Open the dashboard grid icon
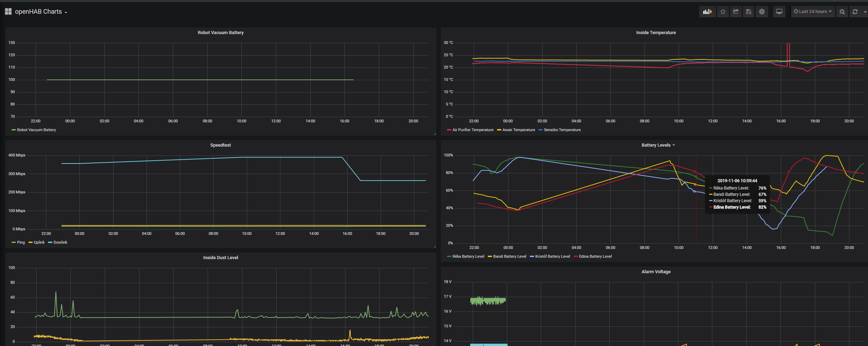Image resolution: width=868 pixels, height=346 pixels. (8, 12)
